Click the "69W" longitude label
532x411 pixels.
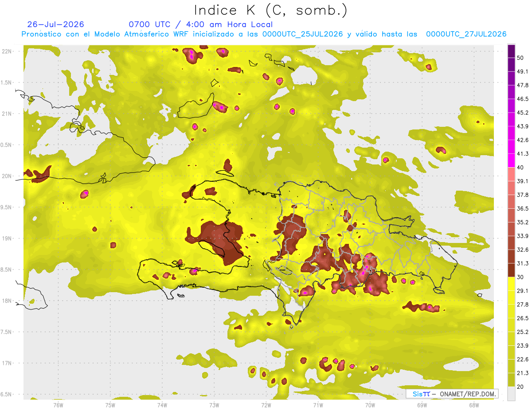coord(422,404)
